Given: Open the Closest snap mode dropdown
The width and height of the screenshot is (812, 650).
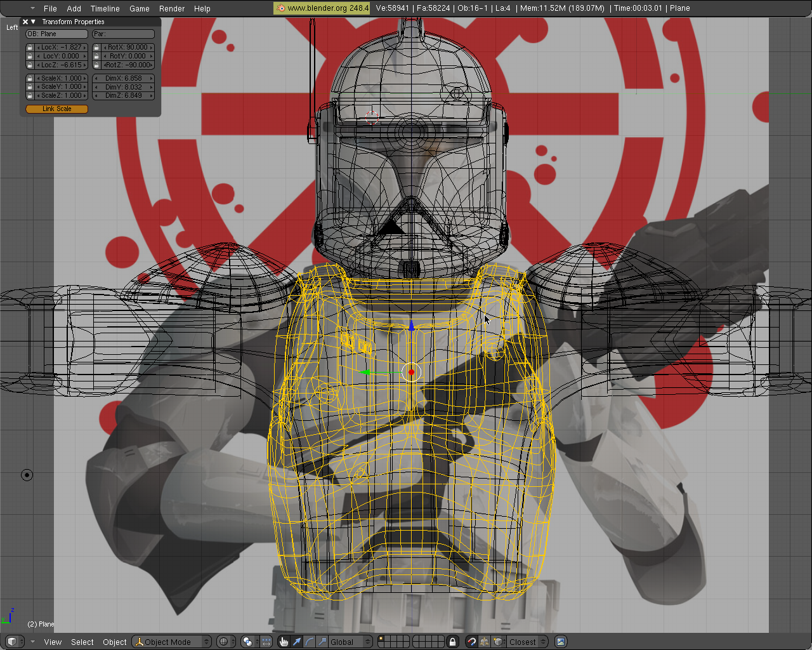Looking at the screenshot, I should [x=527, y=642].
